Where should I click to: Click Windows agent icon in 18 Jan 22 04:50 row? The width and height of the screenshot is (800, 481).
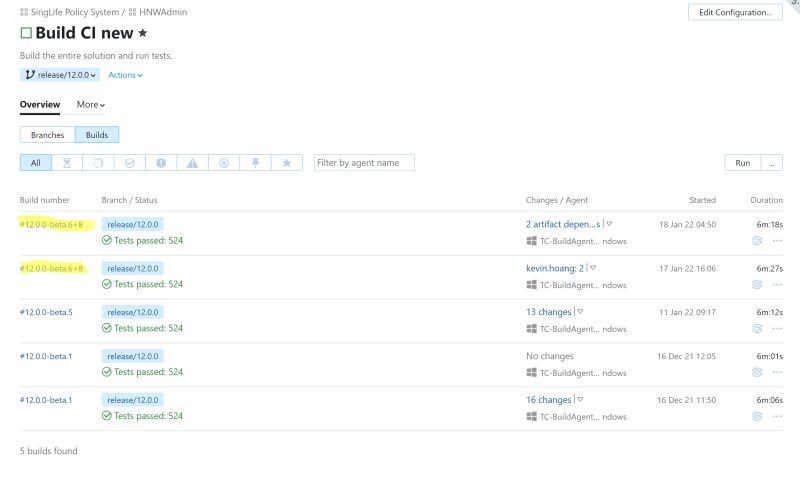click(x=531, y=241)
